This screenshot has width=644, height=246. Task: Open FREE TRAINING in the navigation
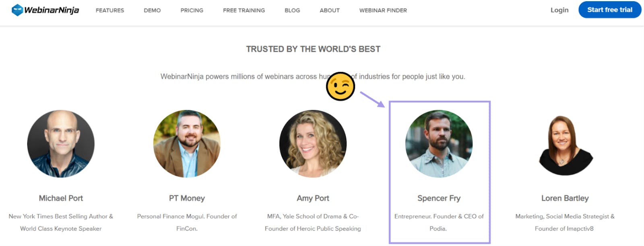(x=244, y=10)
